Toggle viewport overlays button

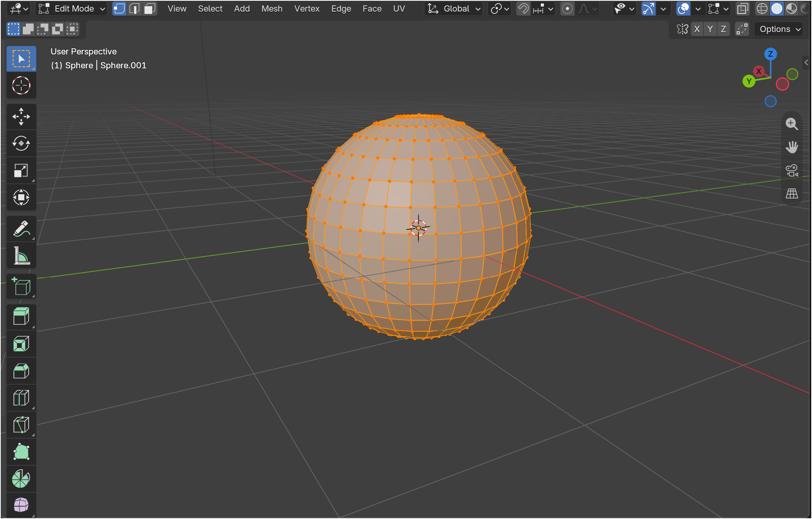tap(683, 8)
